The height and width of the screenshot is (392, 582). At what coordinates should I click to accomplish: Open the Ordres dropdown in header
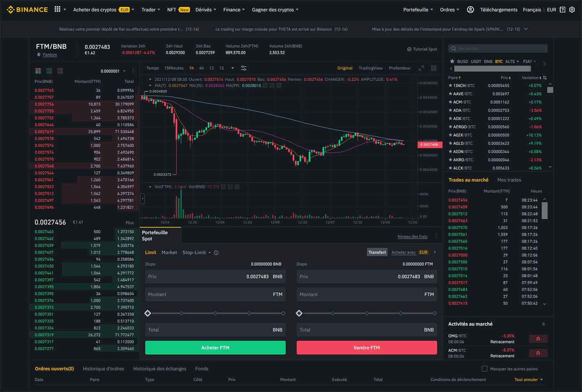[x=449, y=10]
